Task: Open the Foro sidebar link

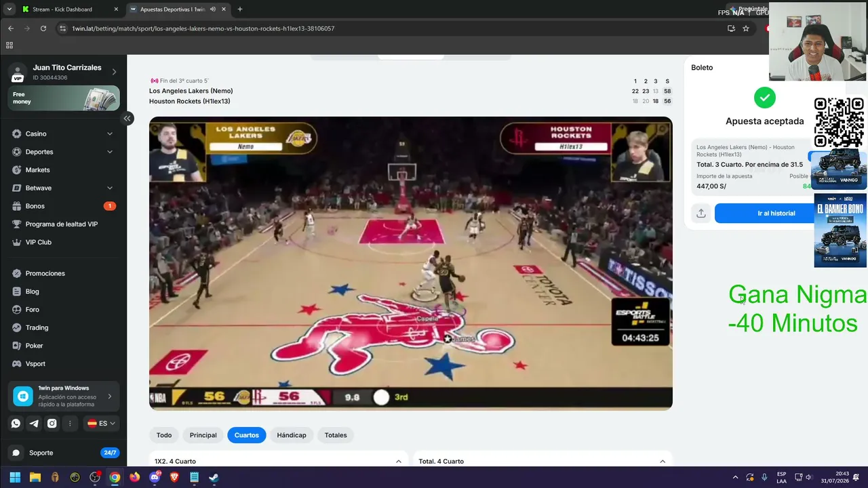Action: point(33,310)
